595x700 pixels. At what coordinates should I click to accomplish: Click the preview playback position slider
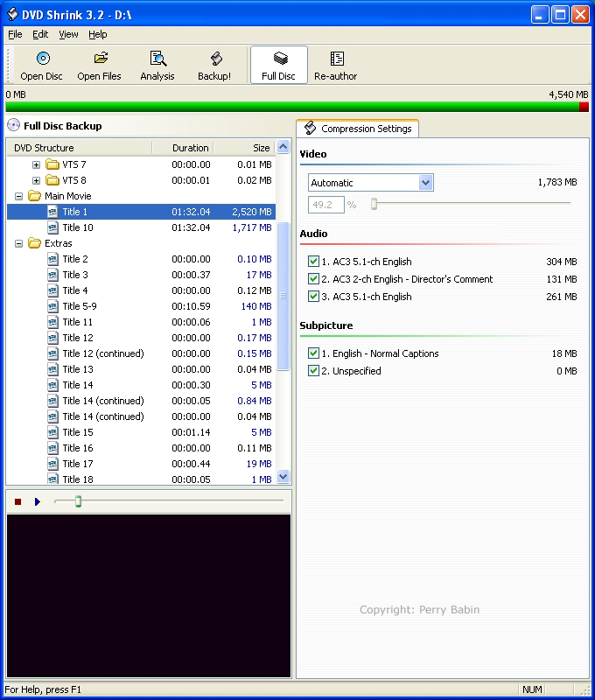tap(78, 501)
